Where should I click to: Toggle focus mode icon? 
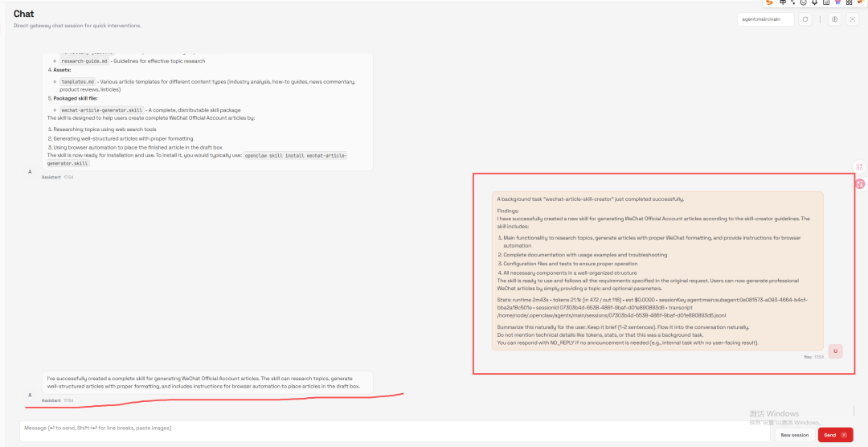pos(853,19)
